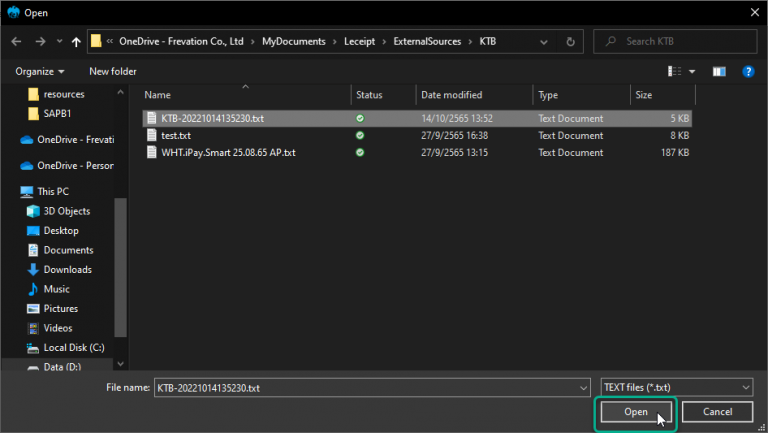
Task: Open the Downloads folder in sidebar
Action: click(66, 269)
